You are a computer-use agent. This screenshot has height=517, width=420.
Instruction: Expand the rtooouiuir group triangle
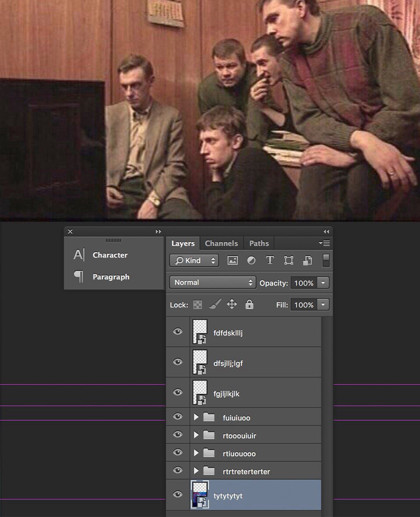point(196,435)
